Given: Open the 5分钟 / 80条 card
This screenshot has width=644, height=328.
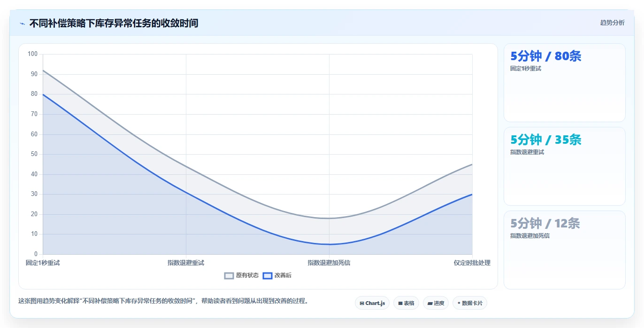Looking at the screenshot, I should click(564, 83).
